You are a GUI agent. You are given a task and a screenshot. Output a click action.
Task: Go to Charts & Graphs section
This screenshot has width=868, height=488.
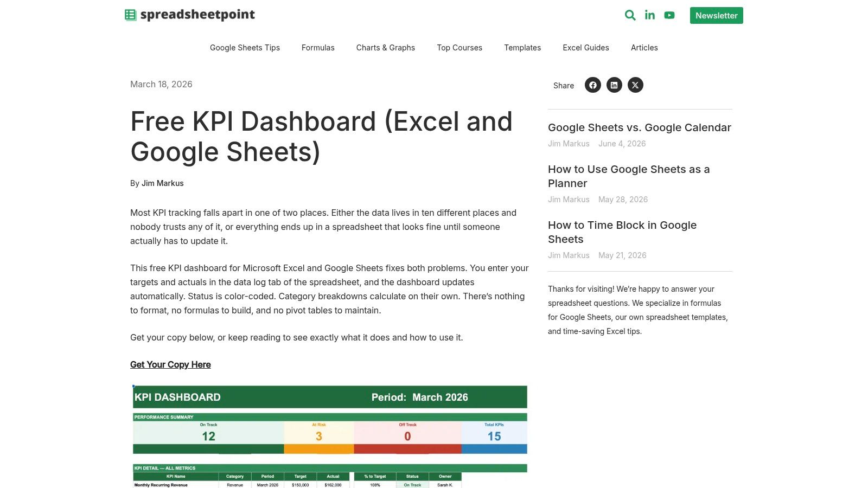tap(386, 48)
